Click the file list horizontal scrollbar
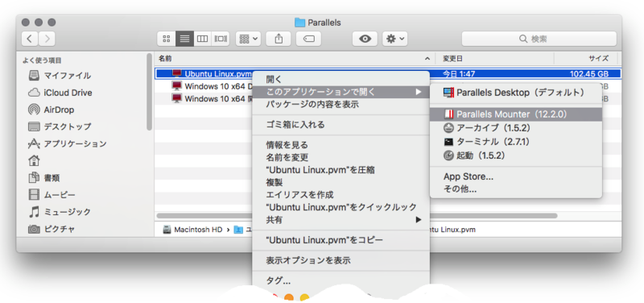 [x=357, y=215]
